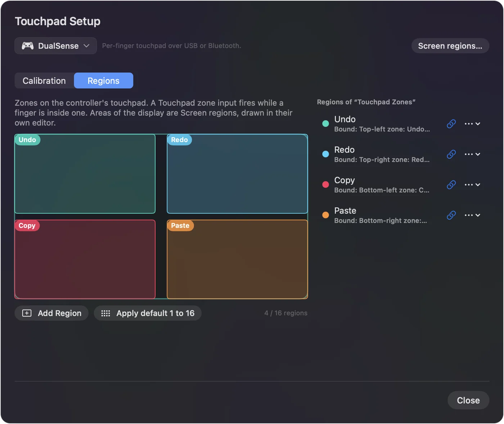Select the Regions tab
Viewport: 504px width, 424px height.
104,81
